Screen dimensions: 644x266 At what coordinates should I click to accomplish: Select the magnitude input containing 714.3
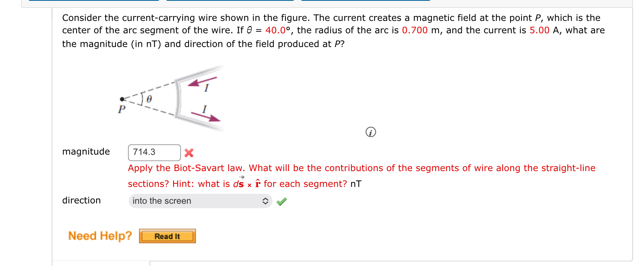click(x=154, y=152)
